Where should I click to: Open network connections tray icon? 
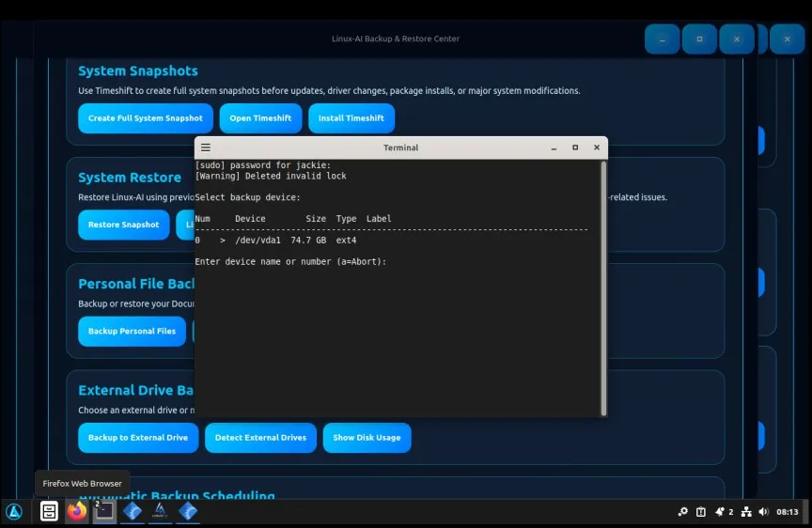click(x=746, y=512)
